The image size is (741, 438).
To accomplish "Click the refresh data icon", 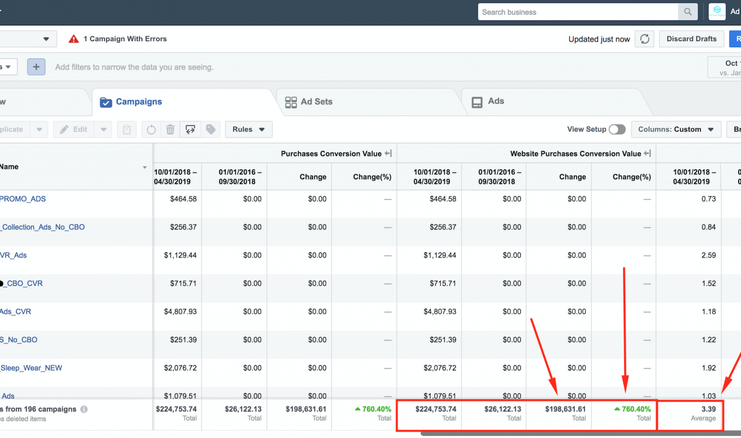I will coord(645,39).
